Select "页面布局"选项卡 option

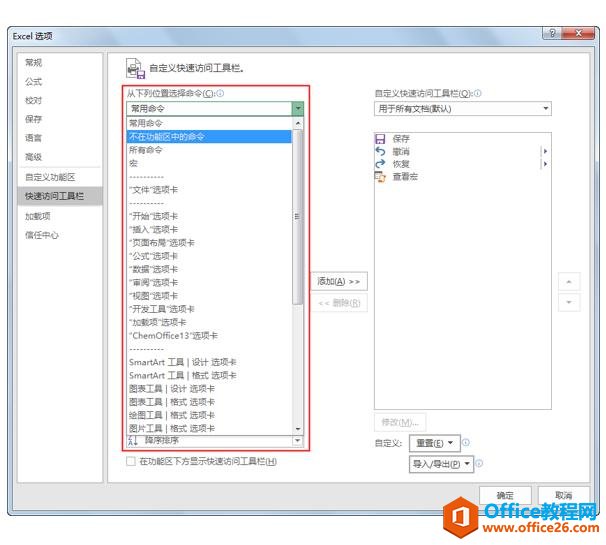click(x=209, y=243)
